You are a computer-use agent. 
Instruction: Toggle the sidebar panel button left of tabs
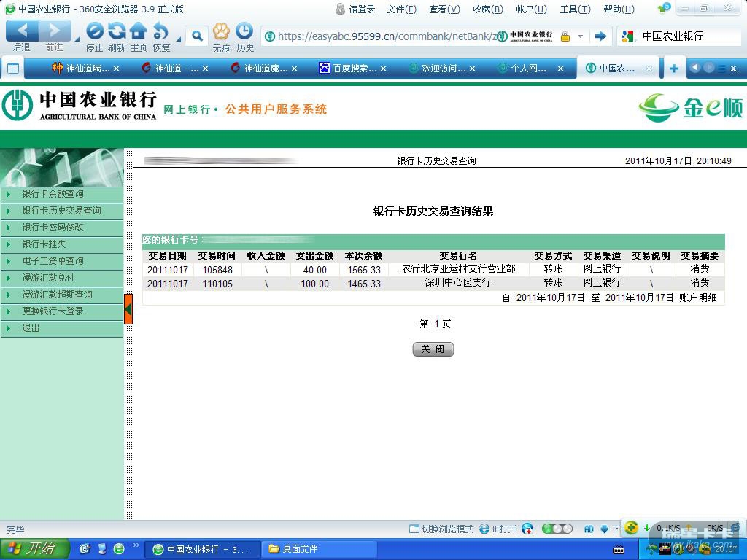12,69
